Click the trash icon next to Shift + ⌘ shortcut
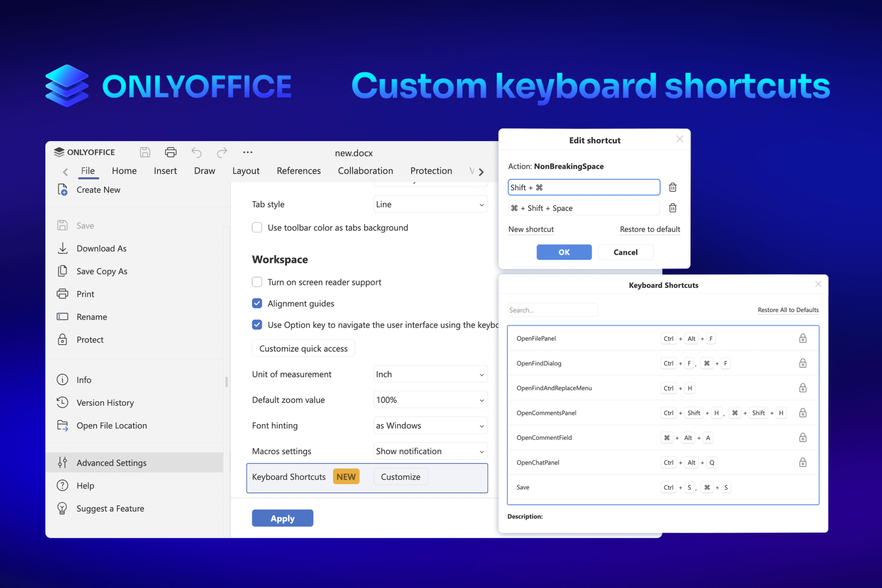The image size is (882, 588). click(672, 187)
